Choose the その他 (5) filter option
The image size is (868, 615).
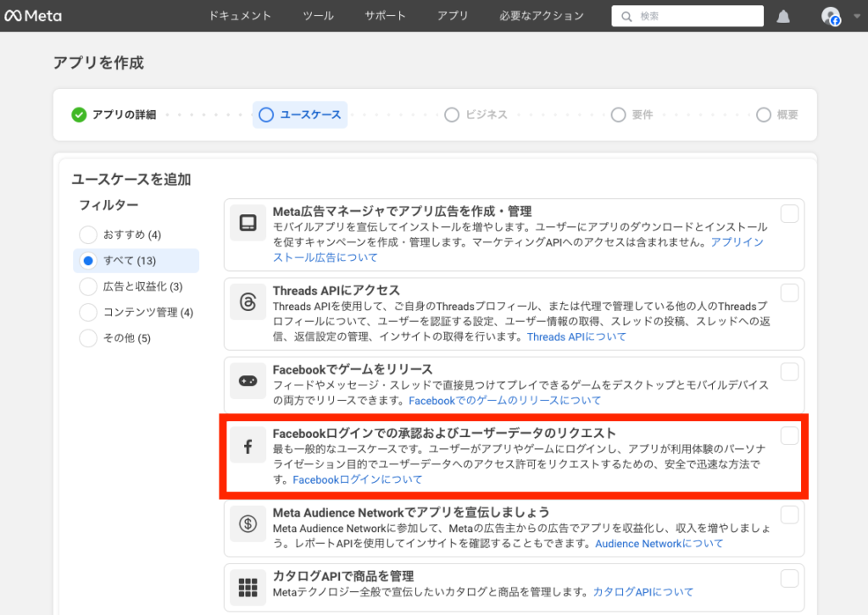click(88, 339)
